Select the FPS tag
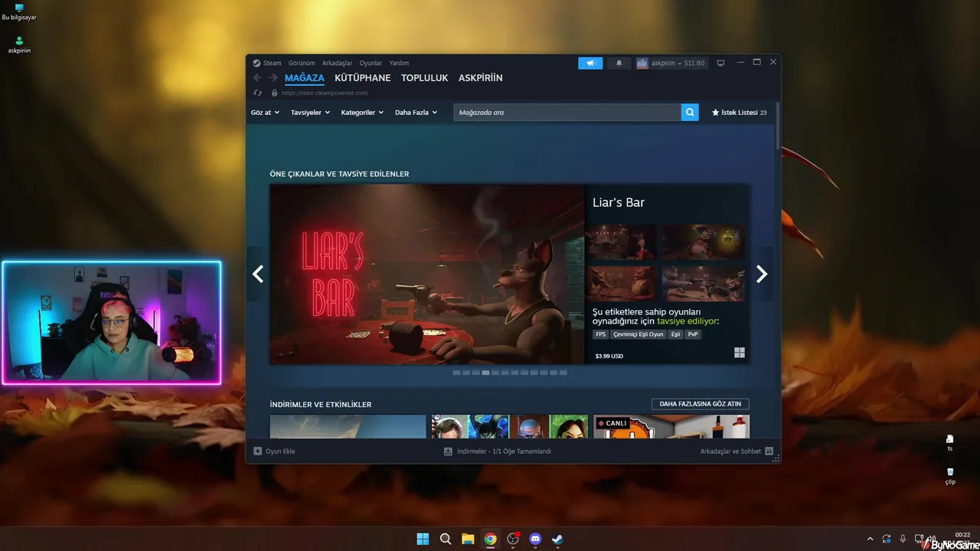This screenshot has width=980, height=551. [600, 334]
